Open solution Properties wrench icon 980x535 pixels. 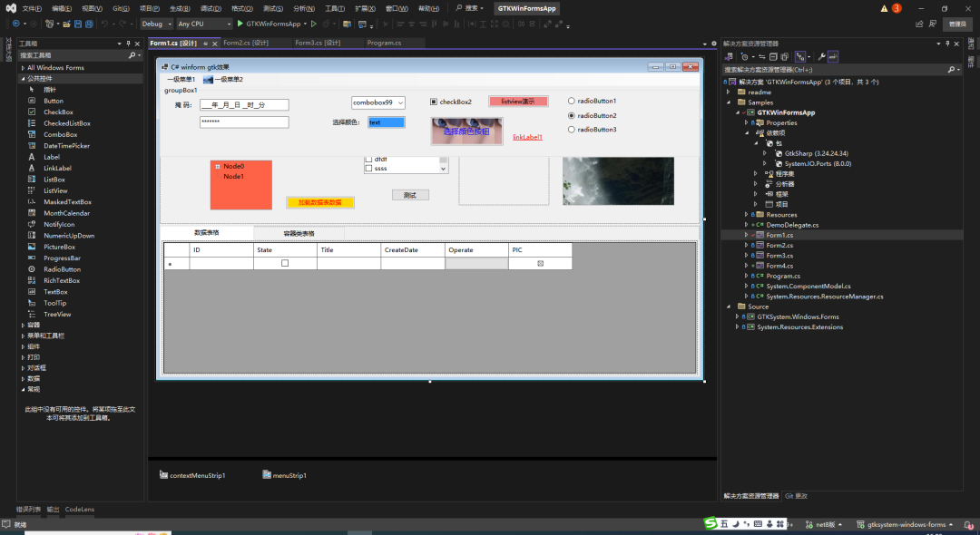pos(820,56)
